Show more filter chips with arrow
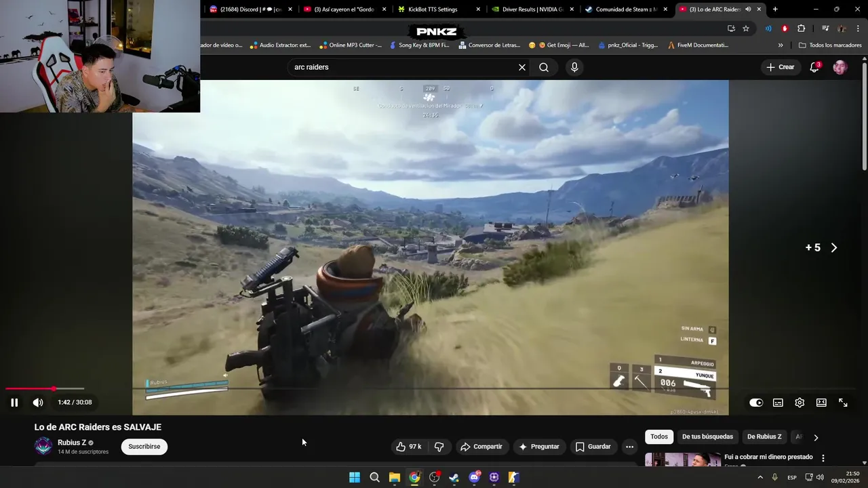The height and width of the screenshot is (488, 868). pos(816,437)
